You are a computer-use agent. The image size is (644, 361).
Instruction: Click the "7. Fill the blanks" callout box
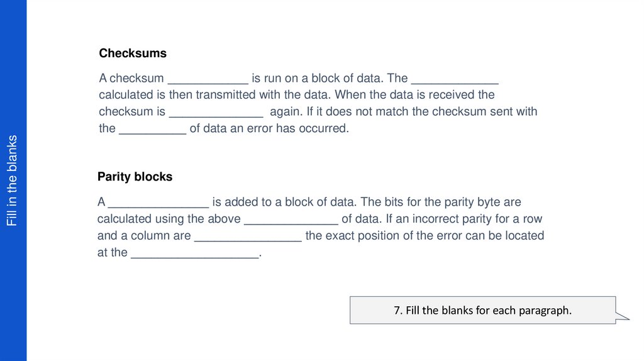(482, 310)
